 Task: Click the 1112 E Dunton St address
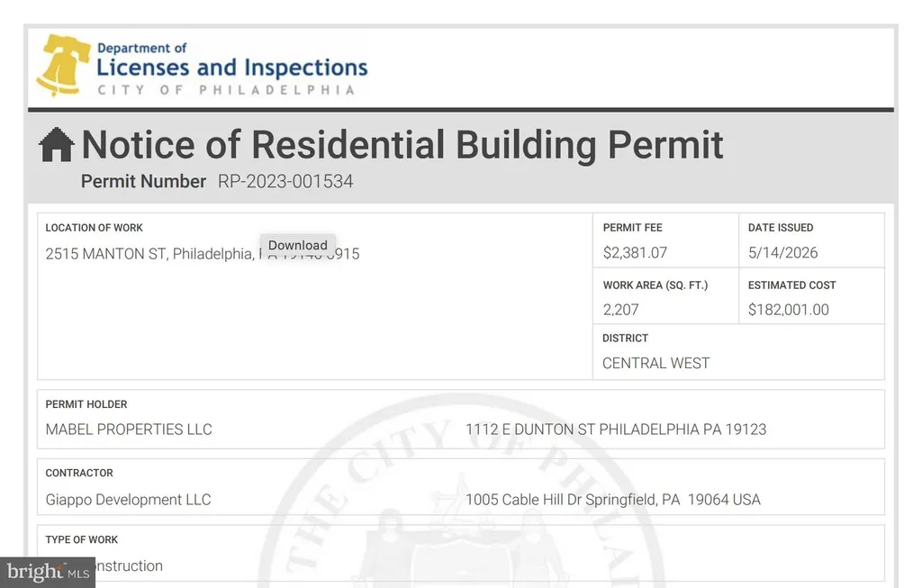point(616,430)
